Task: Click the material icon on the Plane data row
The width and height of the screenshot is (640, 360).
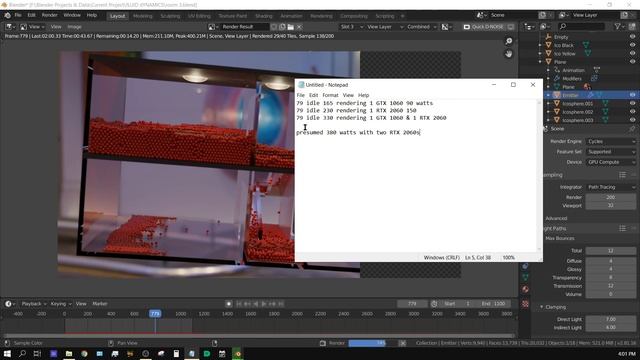Action: (587, 87)
